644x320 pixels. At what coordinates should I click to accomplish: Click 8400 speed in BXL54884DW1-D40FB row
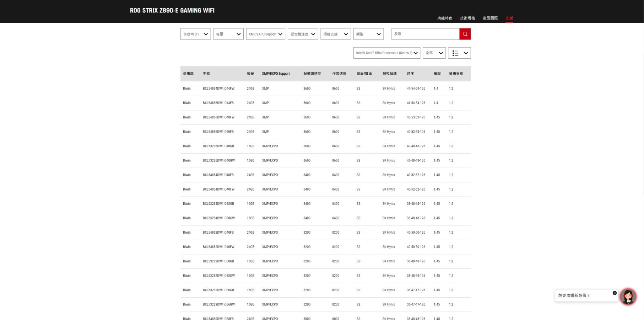point(307,175)
